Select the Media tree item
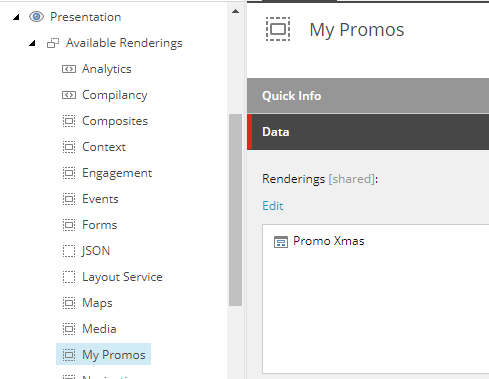Image resolution: width=489 pixels, height=379 pixels. click(x=99, y=329)
